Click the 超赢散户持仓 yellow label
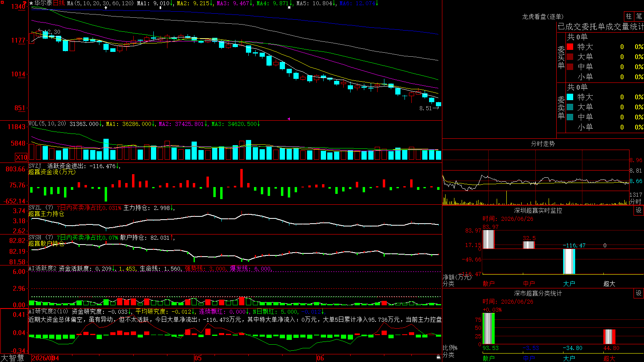This screenshot has height=362, width=644. tap(46, 243)
